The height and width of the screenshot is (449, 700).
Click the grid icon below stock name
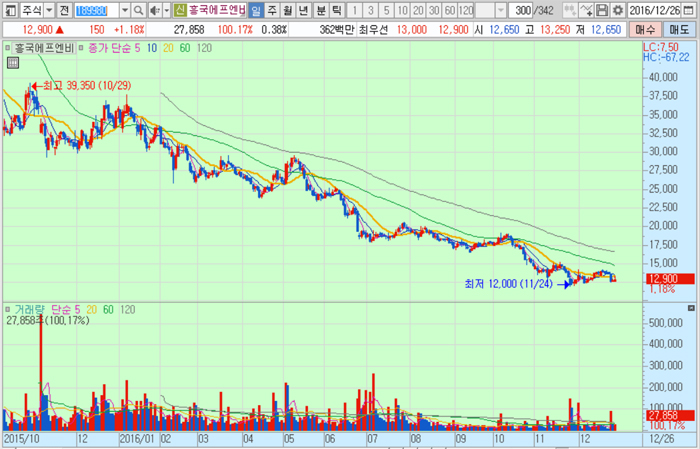point(12,62)
